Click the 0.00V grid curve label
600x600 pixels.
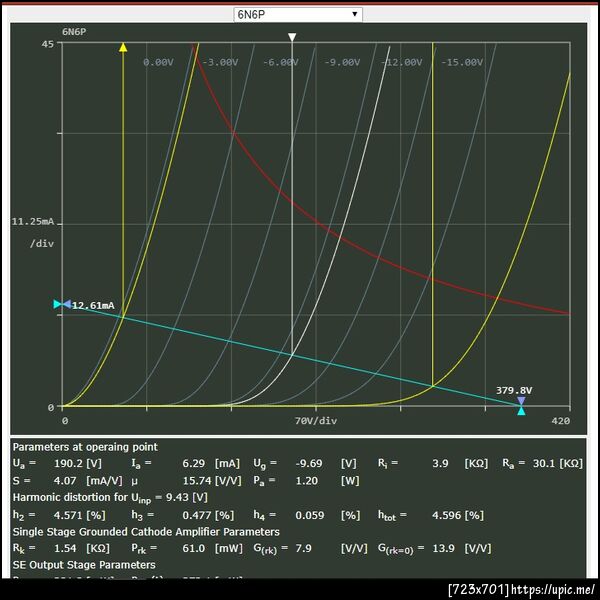[158, 62]
